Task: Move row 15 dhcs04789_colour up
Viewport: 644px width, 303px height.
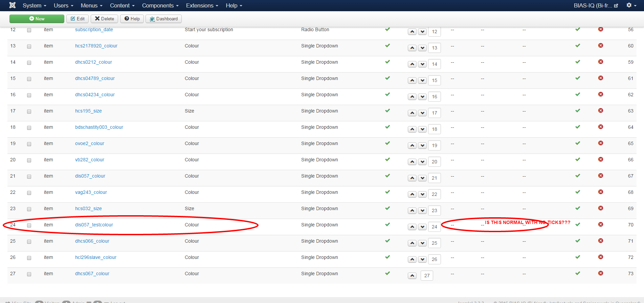Action: click(x=412, y=80)
